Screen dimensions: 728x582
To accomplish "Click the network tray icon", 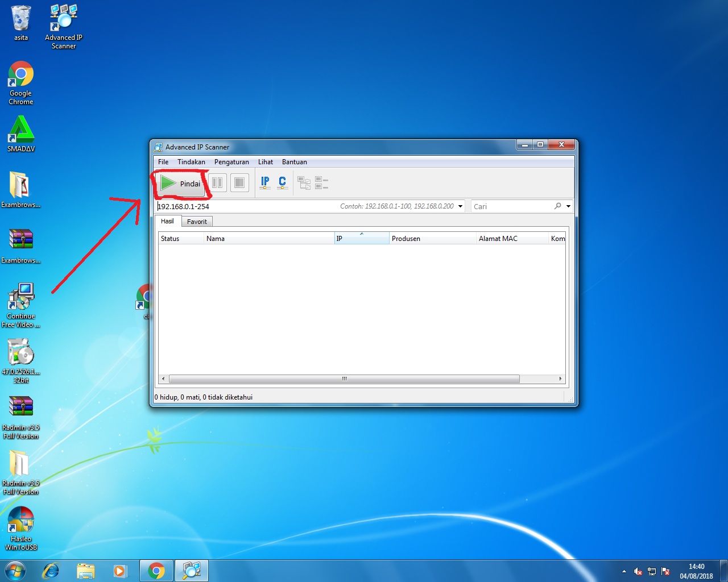I will click(x=652, y=571).
